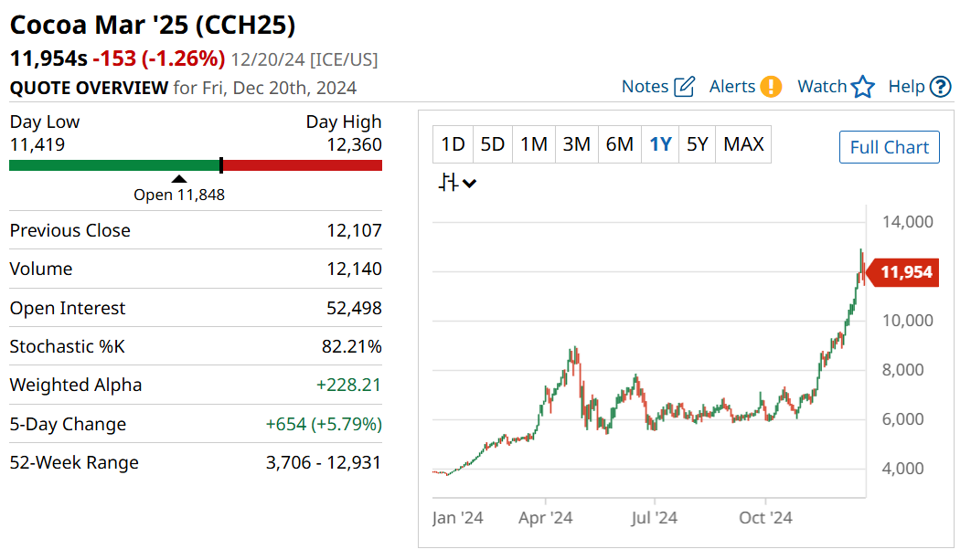Choose the 6M chart period
Viewport: 971px width, 560px height.
pos(619,144)
